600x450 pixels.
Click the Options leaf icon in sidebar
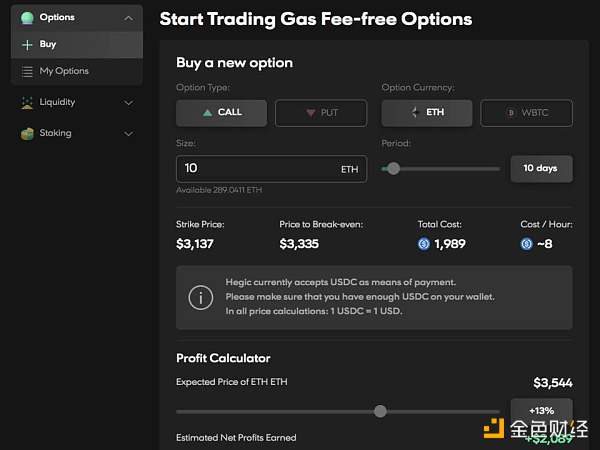point(27,17)
